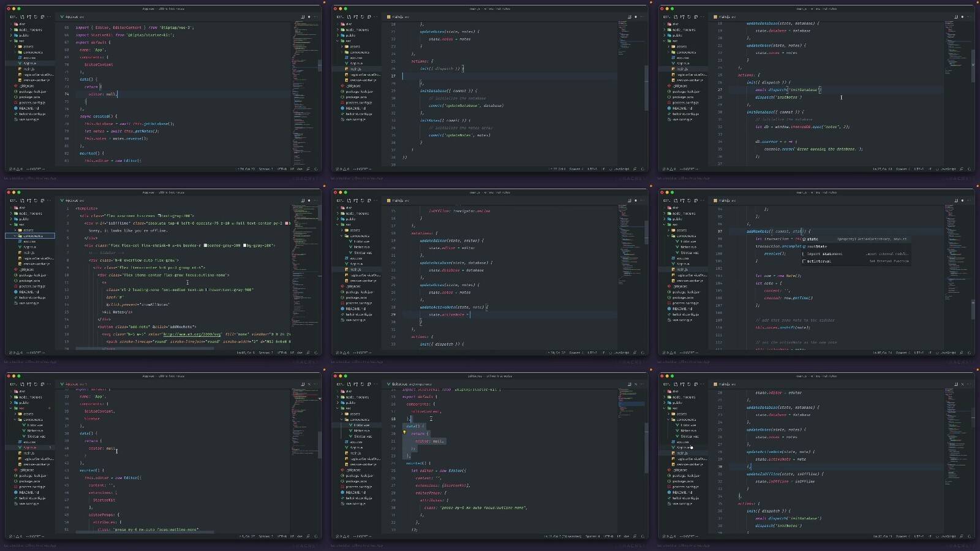
Task: Refresh the explorer in the bottom-middle window
Action: coord(362,384)
